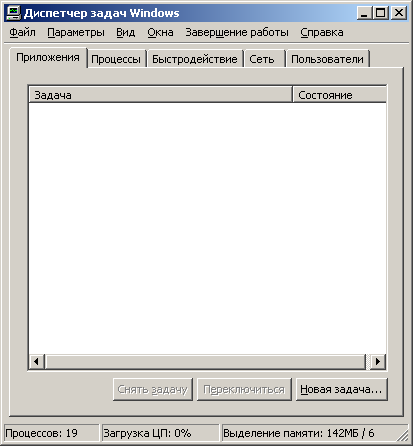Maximize the Task Manager window
413x446 pixels.
(381, 13)
